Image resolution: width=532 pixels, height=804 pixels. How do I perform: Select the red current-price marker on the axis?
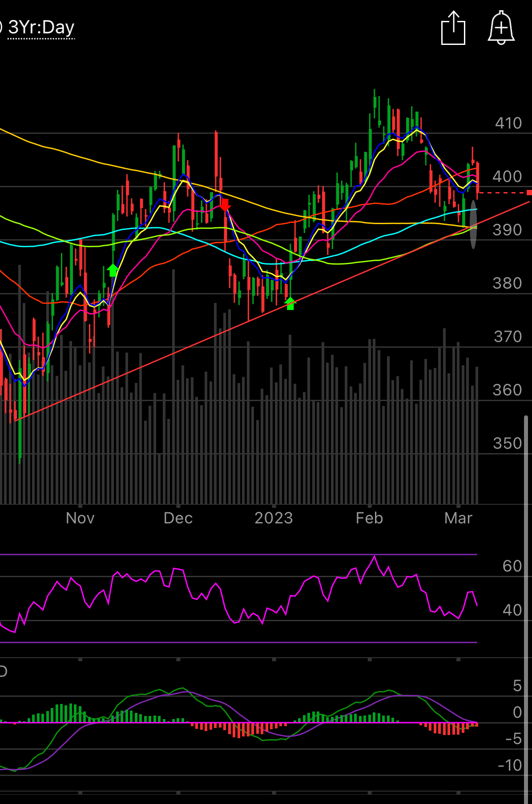tap(529, 193)
